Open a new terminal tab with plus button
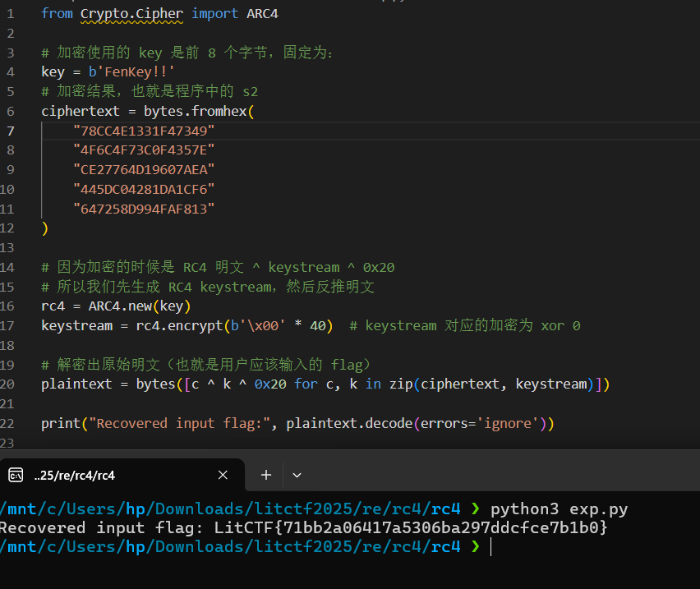700x589 pixels. 266,475
